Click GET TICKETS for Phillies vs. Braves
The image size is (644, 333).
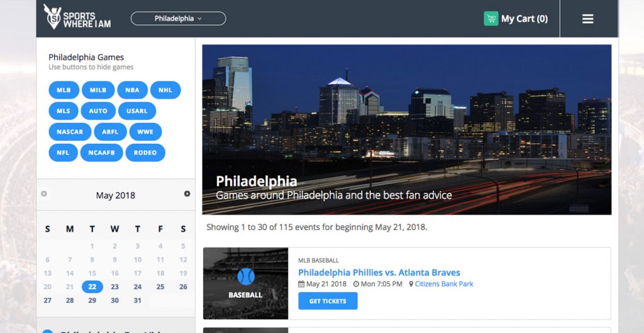click(x=328, y=301)
